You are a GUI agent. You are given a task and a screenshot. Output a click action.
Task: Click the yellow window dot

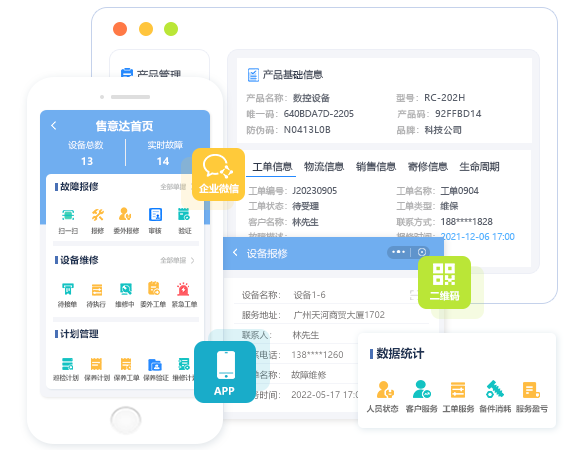[x=146, y=29]
